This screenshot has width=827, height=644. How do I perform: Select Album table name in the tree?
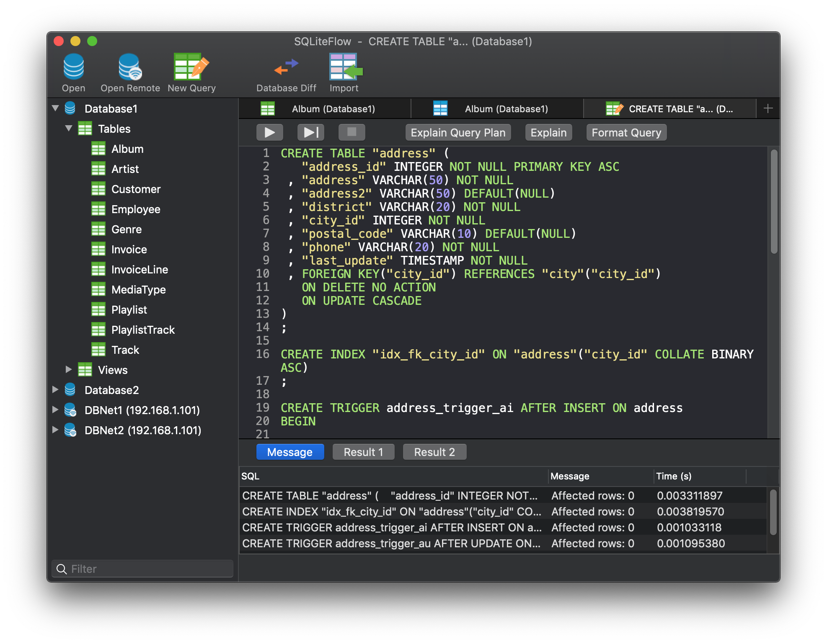pyautogui.click(x=127, y=149)
